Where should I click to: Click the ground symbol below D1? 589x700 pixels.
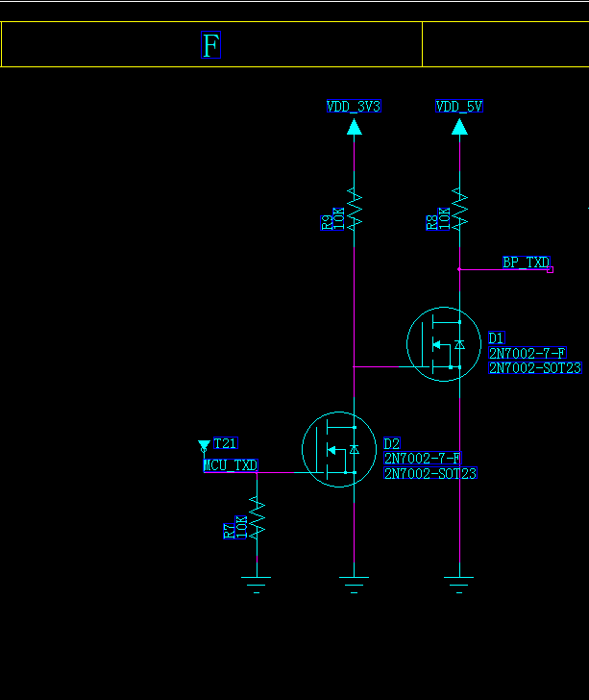[459, 585]
